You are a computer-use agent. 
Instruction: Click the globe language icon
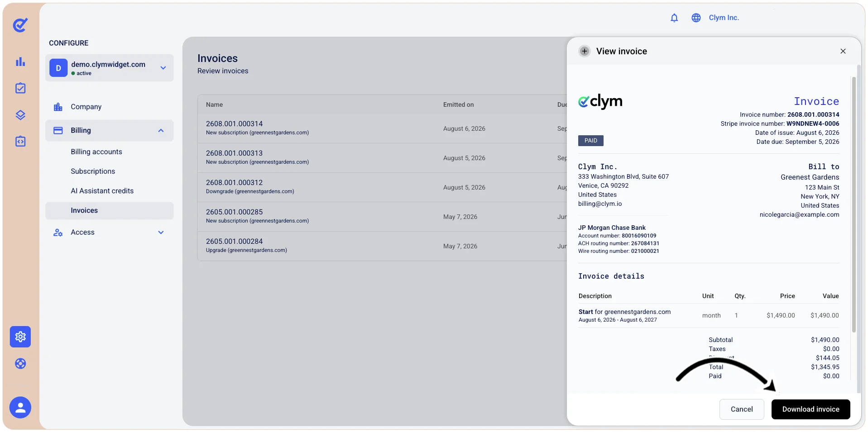(696, 18)
